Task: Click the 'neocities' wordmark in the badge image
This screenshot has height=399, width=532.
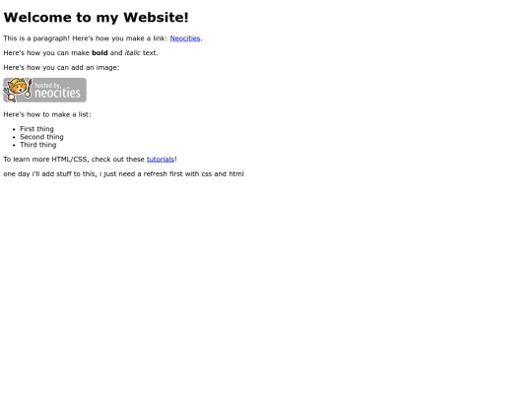Action: (57, 93)
